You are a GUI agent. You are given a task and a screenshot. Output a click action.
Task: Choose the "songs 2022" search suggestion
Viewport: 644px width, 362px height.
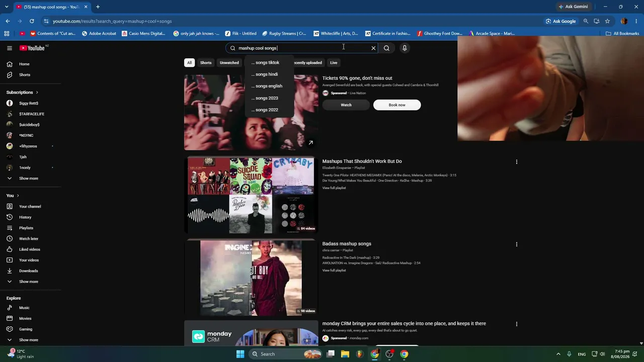coord(269,110)
